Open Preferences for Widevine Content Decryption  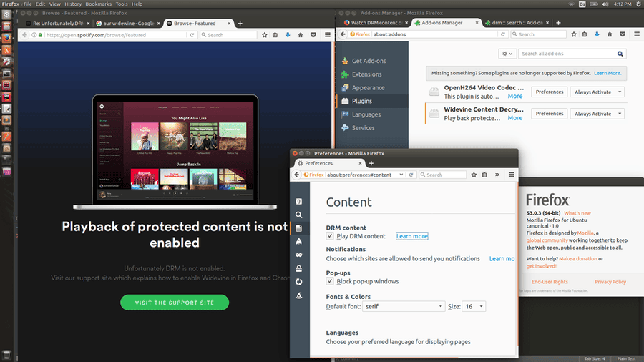pos(549,114)
